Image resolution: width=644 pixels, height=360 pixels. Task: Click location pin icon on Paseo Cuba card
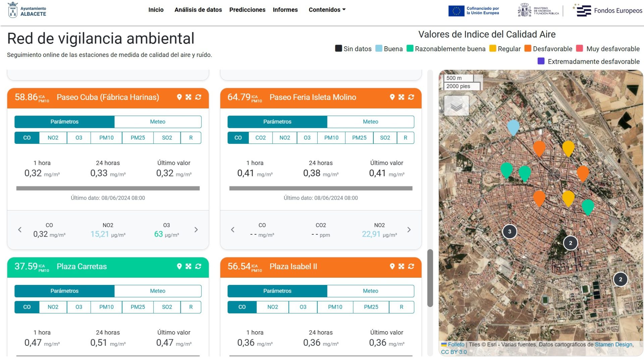click(179, 97)
